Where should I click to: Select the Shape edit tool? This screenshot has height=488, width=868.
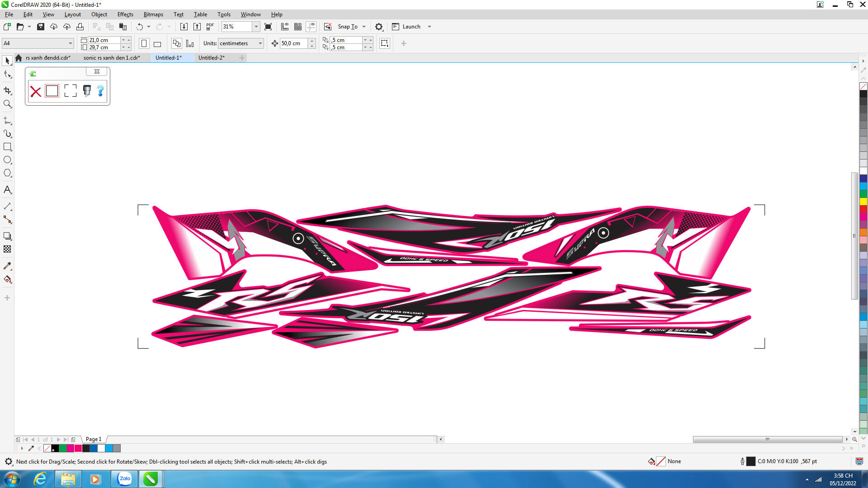click(x=7, y=74)
